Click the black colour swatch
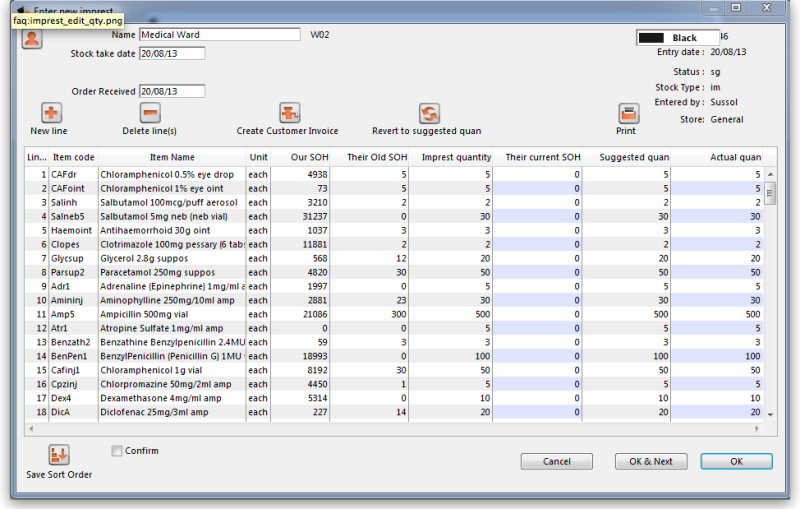The image size is (800, 509). 654,38
